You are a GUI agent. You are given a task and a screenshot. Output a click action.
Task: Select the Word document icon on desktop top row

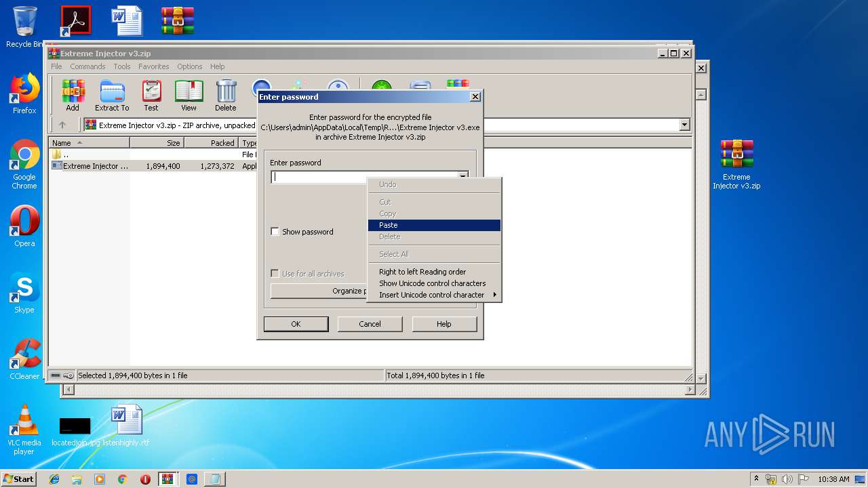[127, 20]
